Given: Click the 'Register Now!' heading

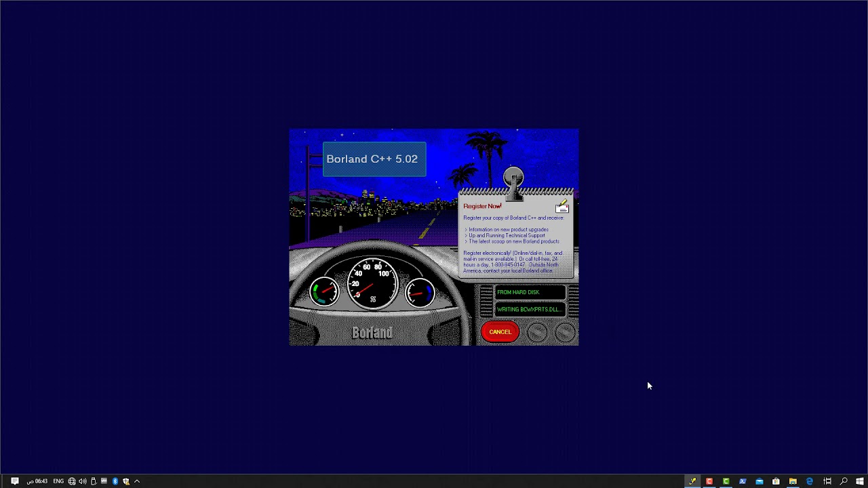Looking at the screenshot, I should point(482,206).
